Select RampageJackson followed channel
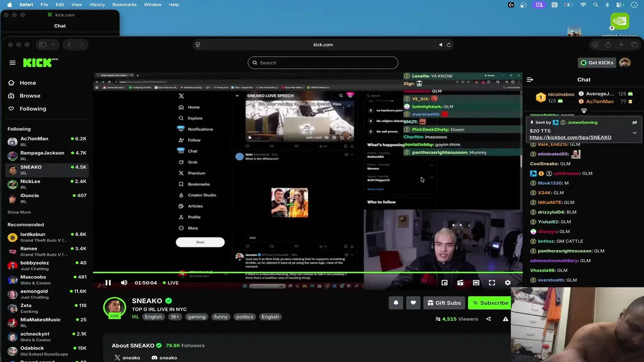Image resolution: width=644 pixels, height=362 pixels. point(47,155)
